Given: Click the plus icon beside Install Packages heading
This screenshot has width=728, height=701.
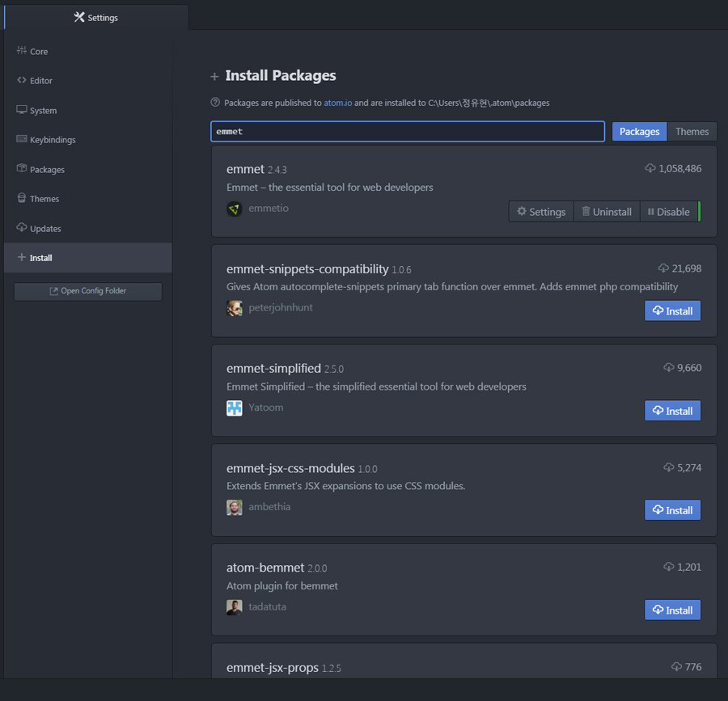Looking at the screenshot, I should [214, 77].
